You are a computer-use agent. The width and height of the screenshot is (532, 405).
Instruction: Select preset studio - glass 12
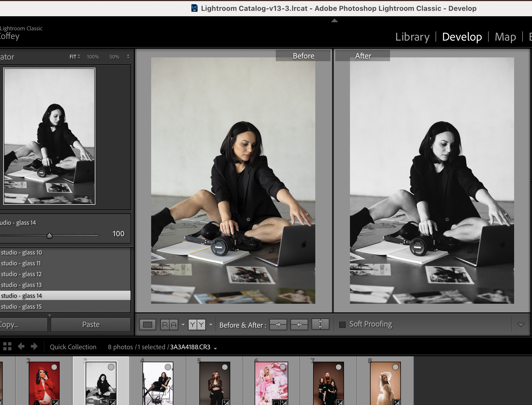point(21,274)
